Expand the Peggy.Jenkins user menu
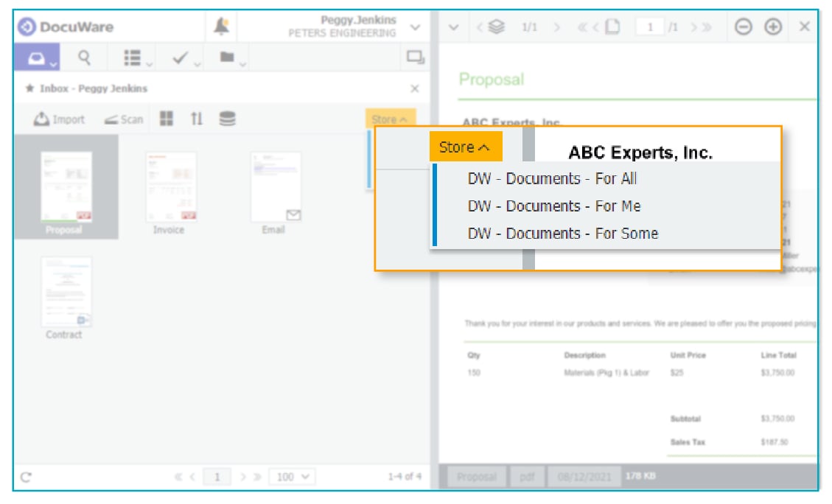This screenshot has height=504, width=832. tap(415, 27)
